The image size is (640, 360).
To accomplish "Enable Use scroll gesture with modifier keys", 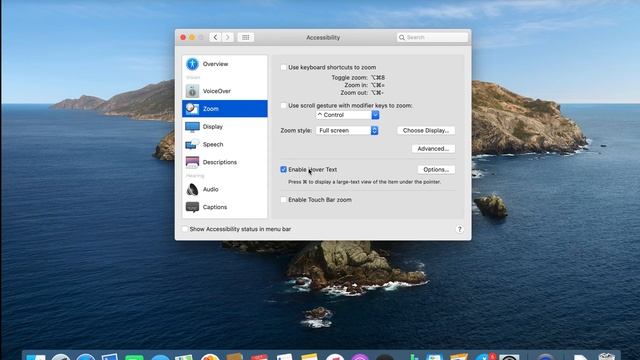I will 283,105.
